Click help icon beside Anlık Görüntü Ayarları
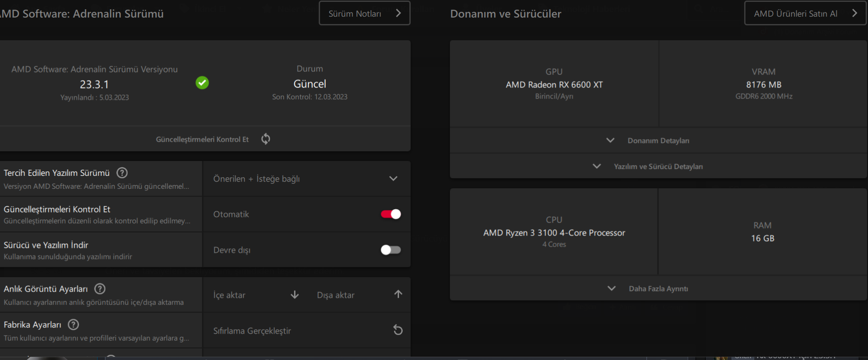The height and width of the screenshot is (360, 868). (x=100, y=289)
